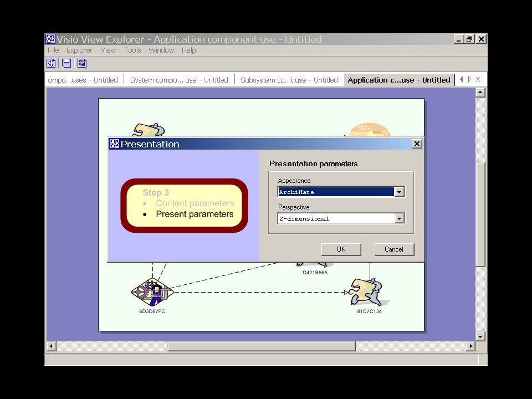Click the horizontal scrollbar left arrow
The image size is (532, 399).
click(x=51, y=346)
